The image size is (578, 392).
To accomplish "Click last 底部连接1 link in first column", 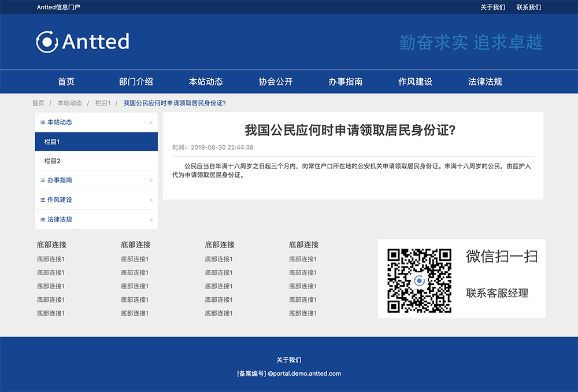I will [50, 313].
